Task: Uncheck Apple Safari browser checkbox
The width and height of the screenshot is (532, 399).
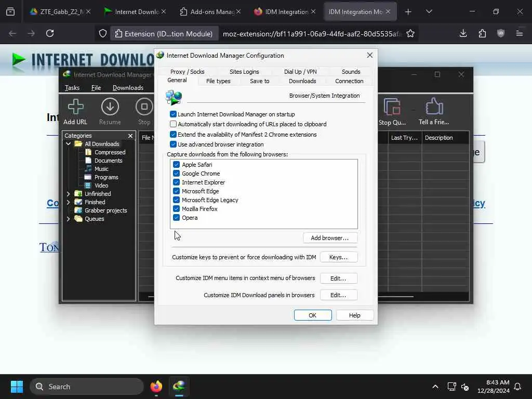Action: 177,165
